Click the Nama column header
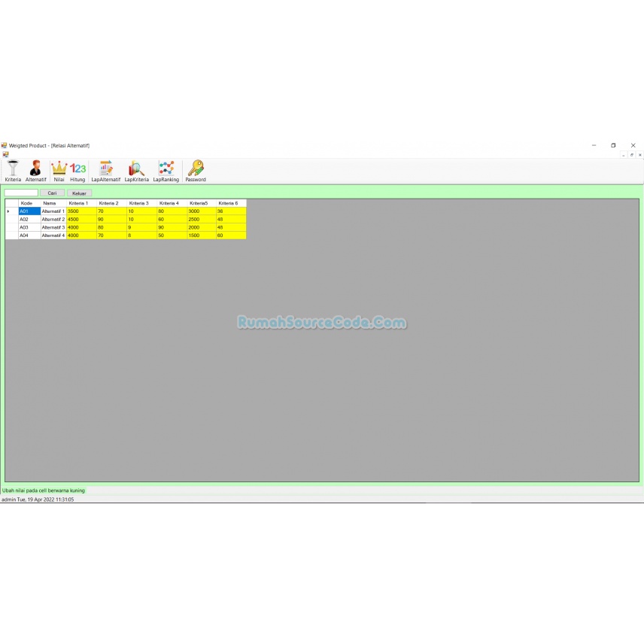This screenshot has height=644, width=644. tap(53, 203)
